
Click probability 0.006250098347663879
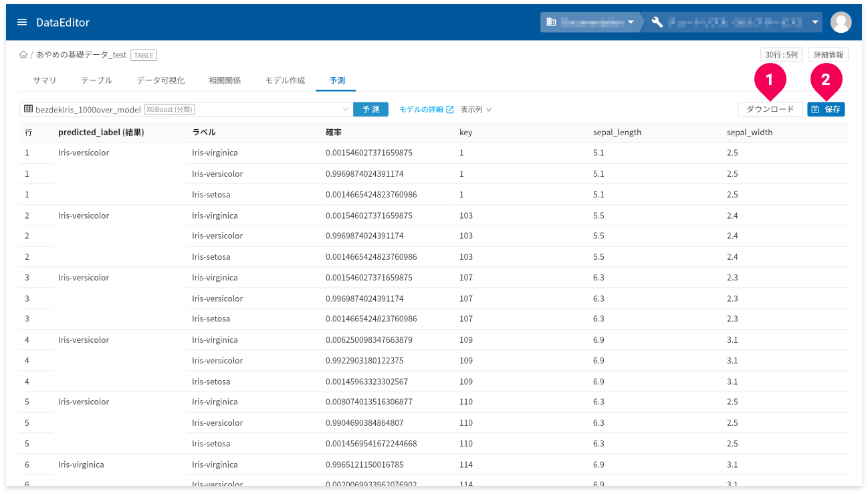point(369,340)
